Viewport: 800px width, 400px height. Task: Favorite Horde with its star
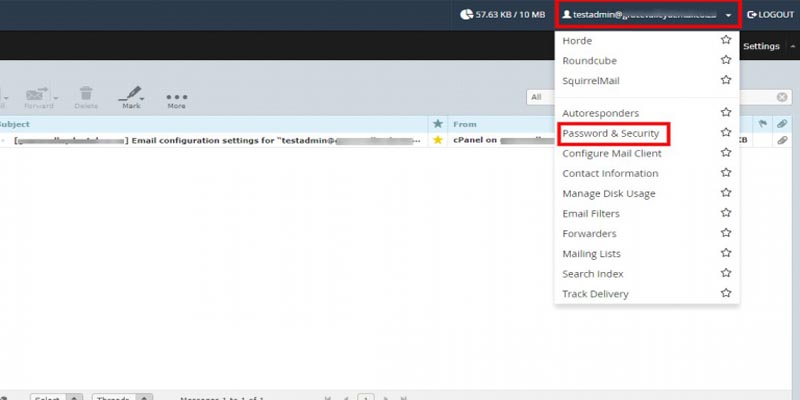coord(726,40)
